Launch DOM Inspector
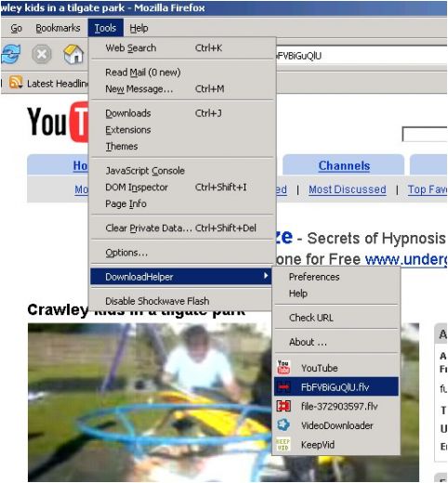This screenshot has width=448, height=483. [182, 187]
